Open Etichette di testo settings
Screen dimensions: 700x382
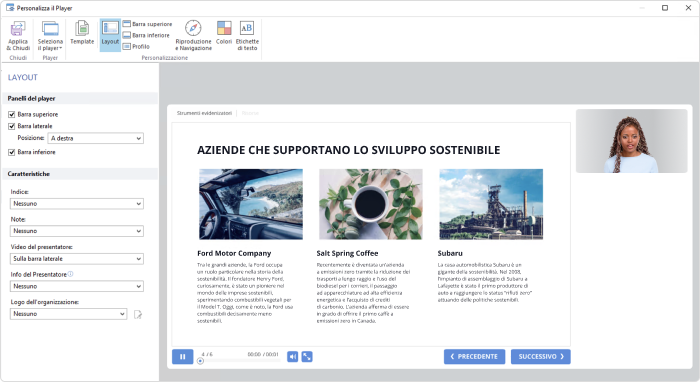[247, 35]
